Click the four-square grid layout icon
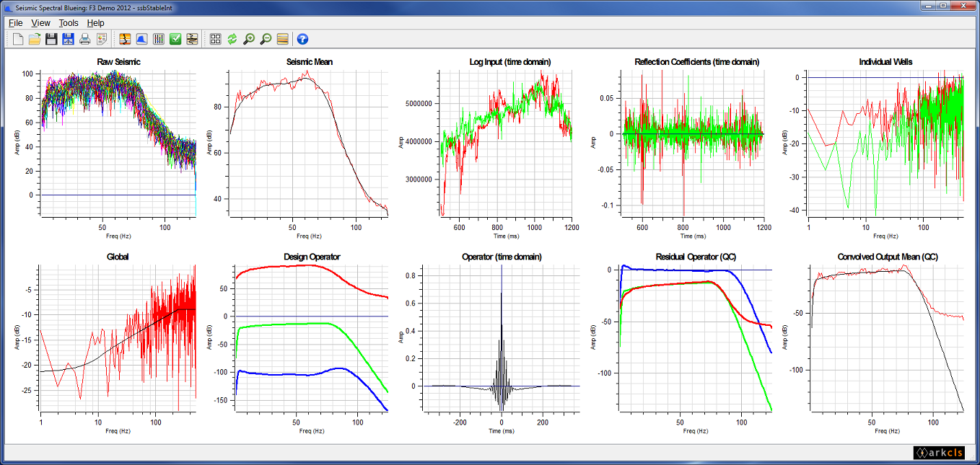The width and height of the screenshot is (980, 465). click(x=215, y=39)
